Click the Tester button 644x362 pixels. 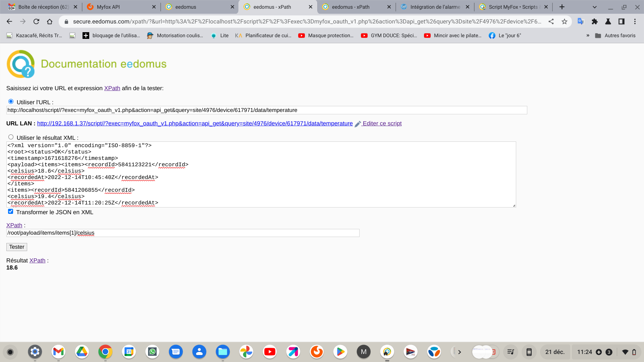tap(17, 247)
